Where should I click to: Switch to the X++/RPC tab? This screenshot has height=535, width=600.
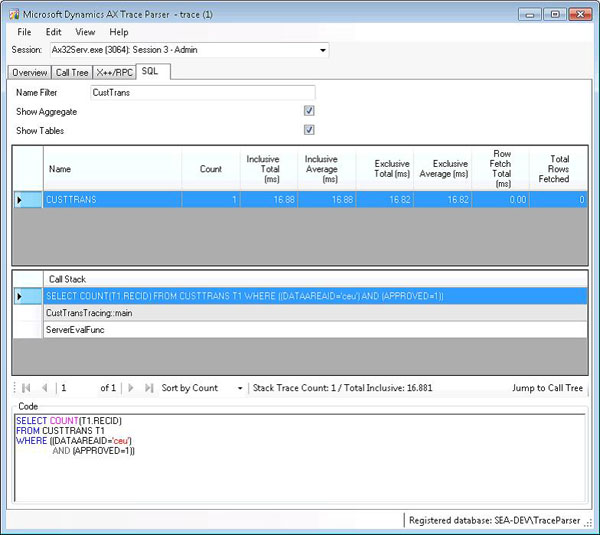[115, 72]
